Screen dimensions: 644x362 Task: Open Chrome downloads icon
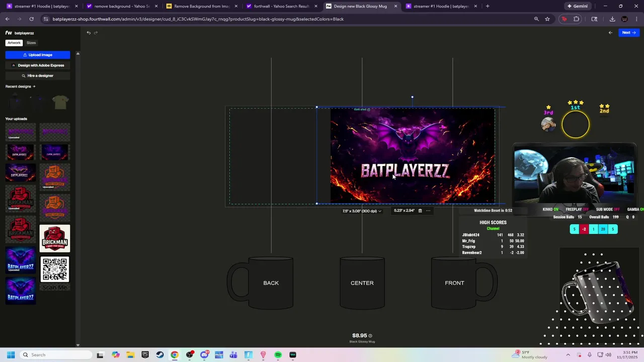612,19
